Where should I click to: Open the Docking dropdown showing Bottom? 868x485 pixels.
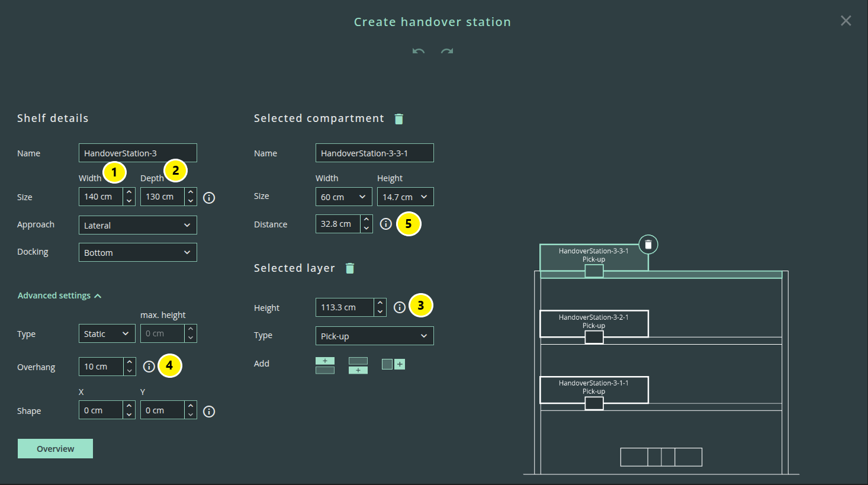[138, 252]
